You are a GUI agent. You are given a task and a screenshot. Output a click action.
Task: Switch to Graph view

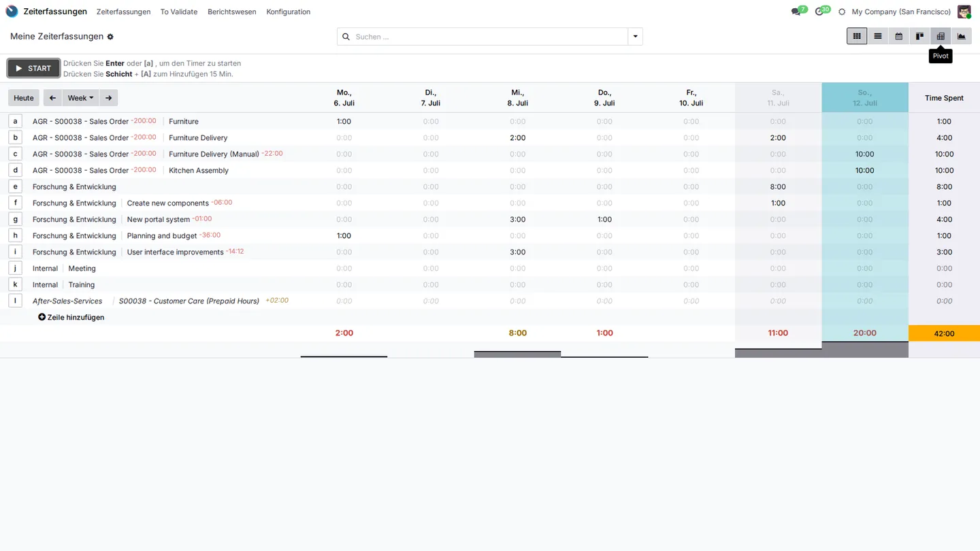962,36
